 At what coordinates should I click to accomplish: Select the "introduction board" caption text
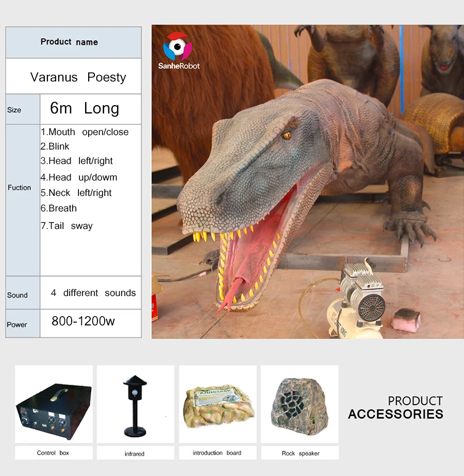pos(217,453)
